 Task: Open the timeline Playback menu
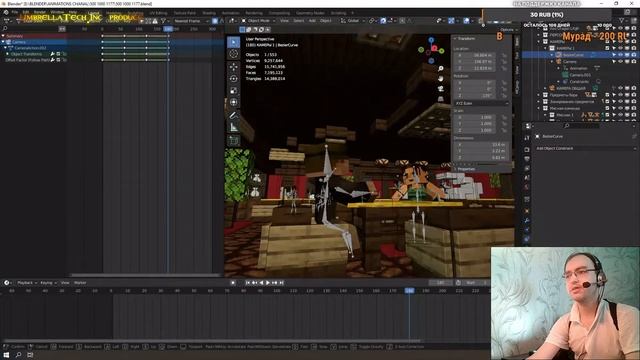[27, 282]
